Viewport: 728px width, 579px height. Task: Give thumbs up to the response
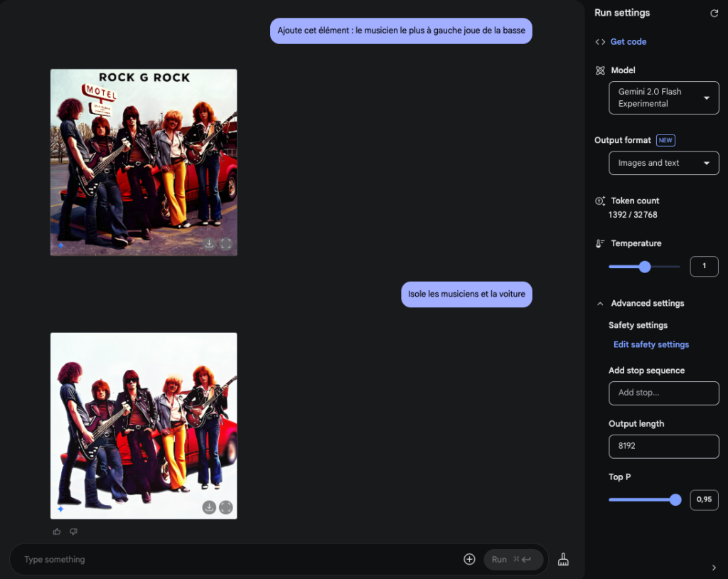coord(57,531)
